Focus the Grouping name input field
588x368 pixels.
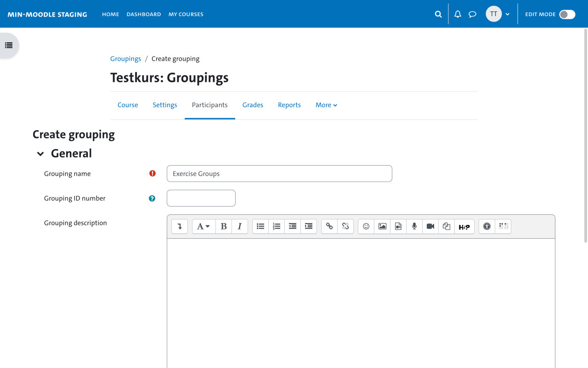pyautogui.click(x=279, y=173)
